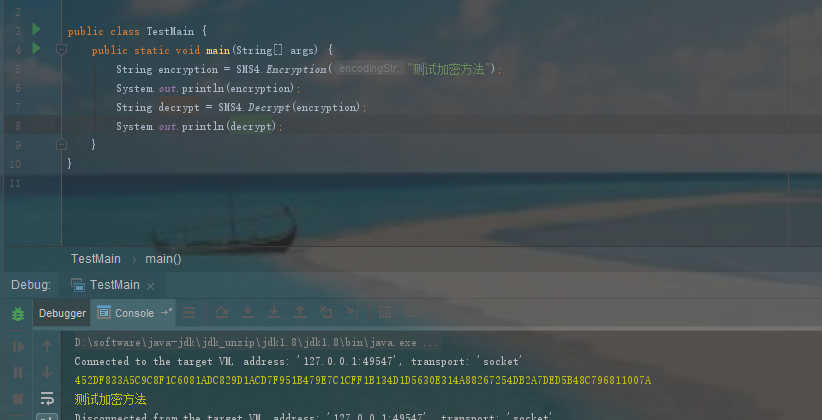
Task: Close the TestMain debug session tab
Action: [x=150, y=286]
